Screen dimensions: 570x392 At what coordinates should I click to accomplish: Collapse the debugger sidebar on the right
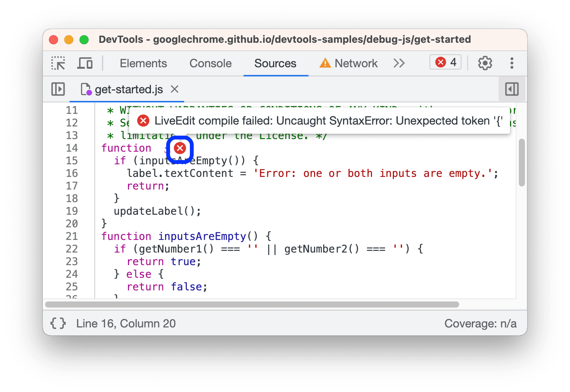[x=512, y=89]
